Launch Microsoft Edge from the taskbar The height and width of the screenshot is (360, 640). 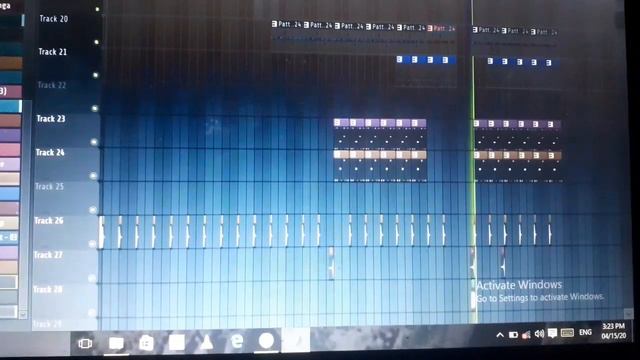[x=237, y=341]
